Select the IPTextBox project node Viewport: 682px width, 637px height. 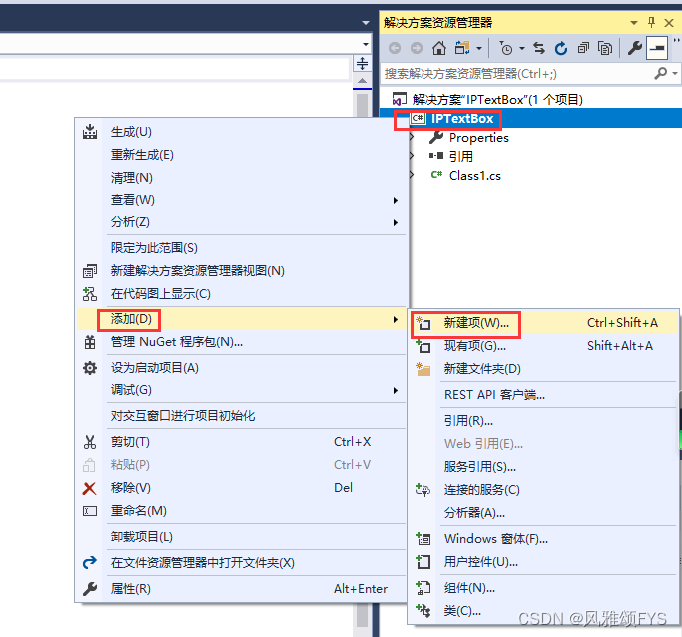click(461, 119)
